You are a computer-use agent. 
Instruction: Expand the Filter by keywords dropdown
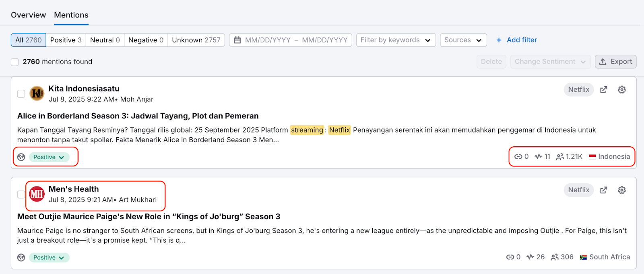[395, 40]
